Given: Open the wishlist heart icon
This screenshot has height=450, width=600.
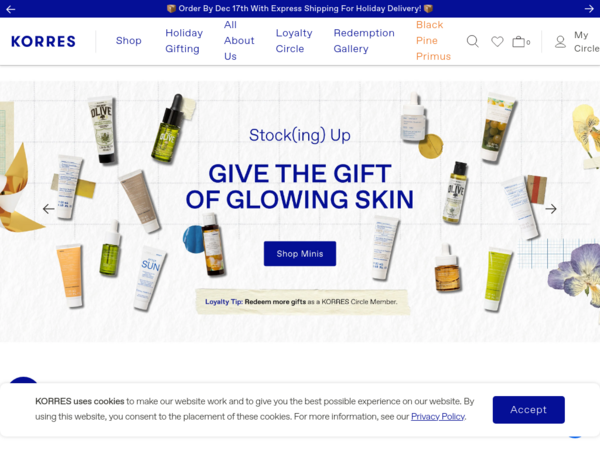Looking at the screenshot, I should pyautogui.click(x=497, y=41).
